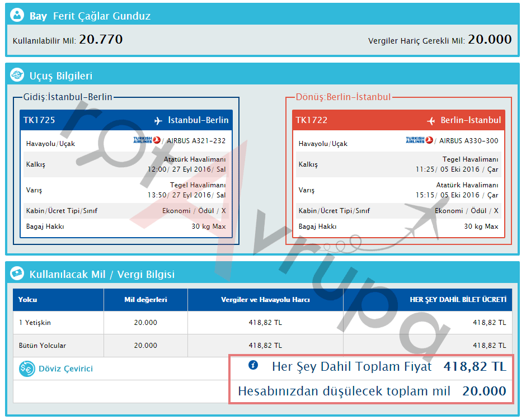Click the airplane icon in Berlin-İstanbul header
526x420 pixels.
[x=431, y=120]
